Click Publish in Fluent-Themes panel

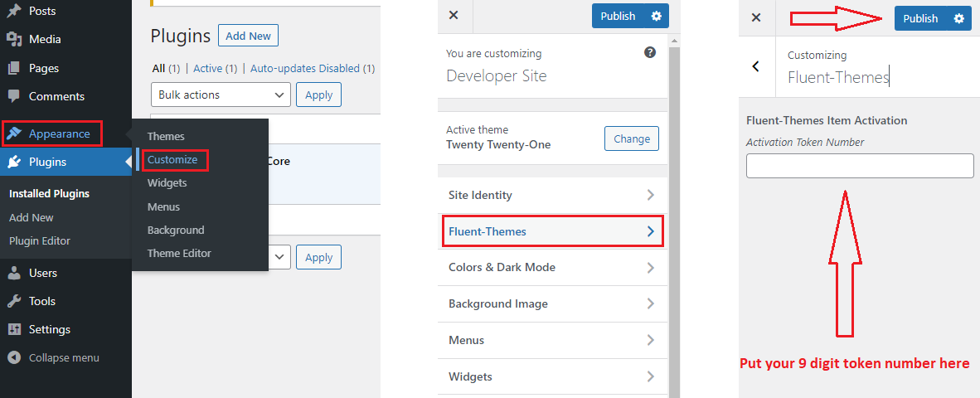[920, 18]
